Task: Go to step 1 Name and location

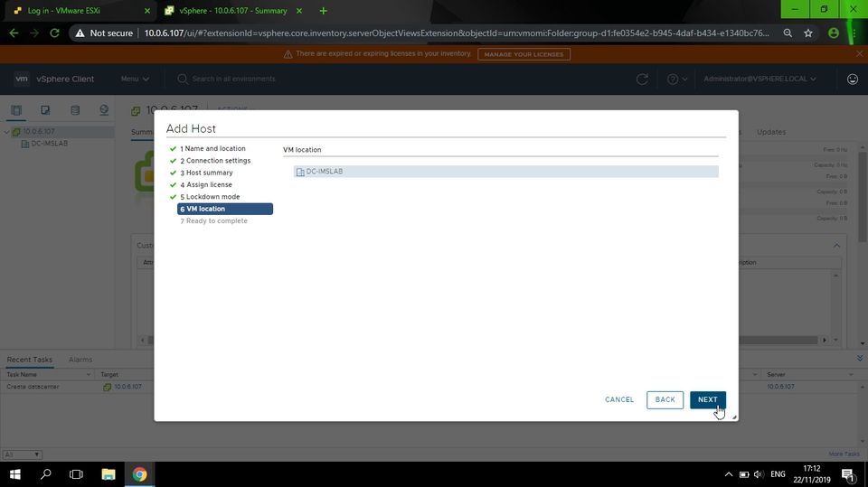Action: tap(212, 148)
